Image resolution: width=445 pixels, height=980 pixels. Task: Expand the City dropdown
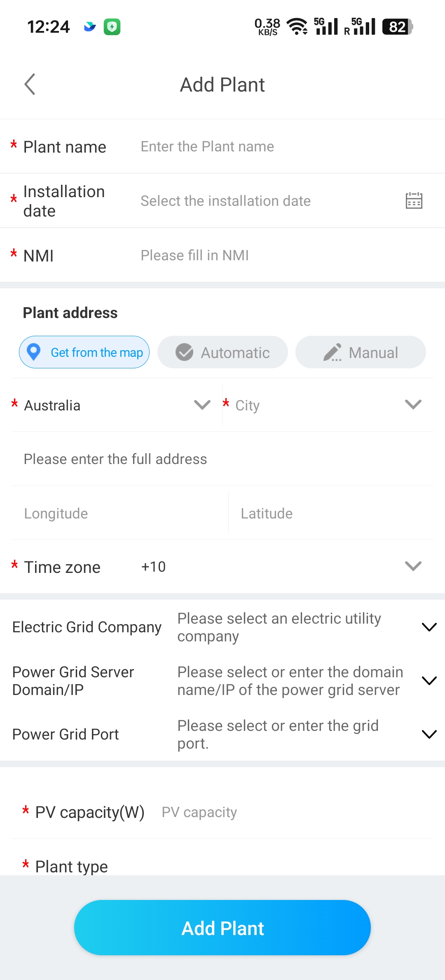[328, 405]
